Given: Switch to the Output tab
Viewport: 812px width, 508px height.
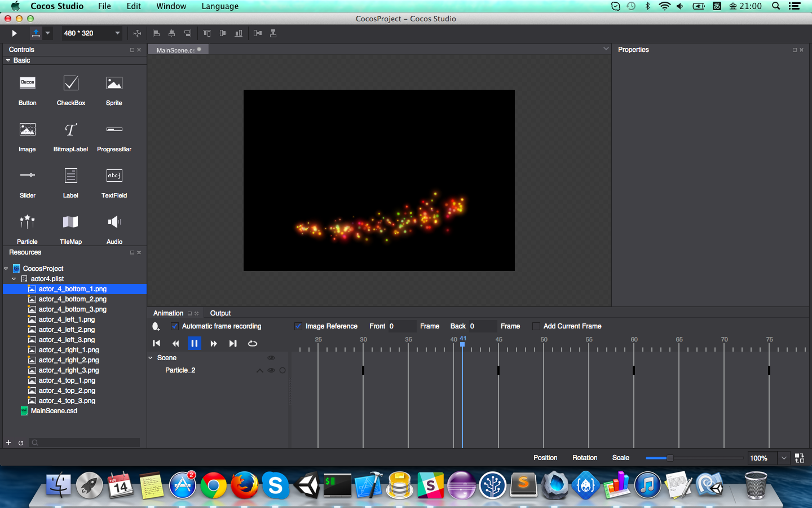Looking at the screenshot, I should 220,313.
